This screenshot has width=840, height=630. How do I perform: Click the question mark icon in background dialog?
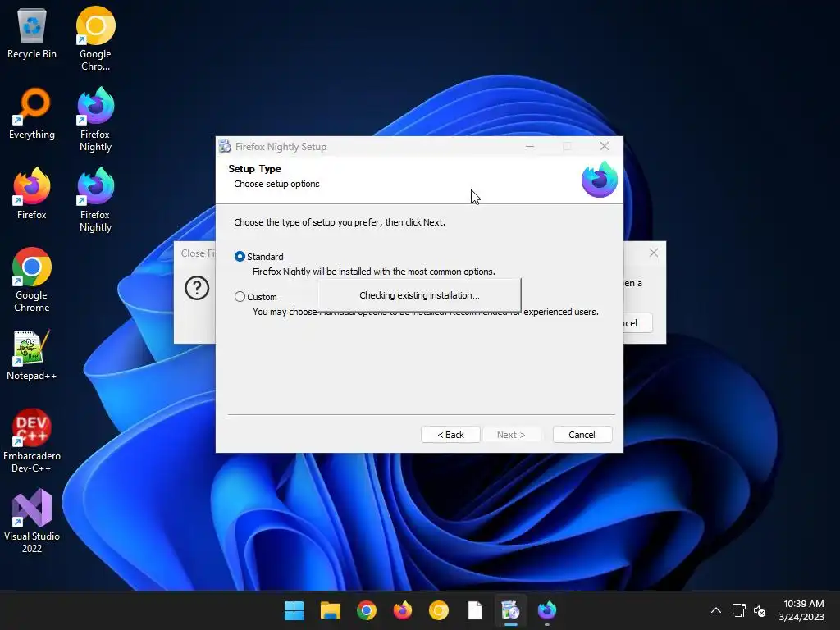pos(197,288)
